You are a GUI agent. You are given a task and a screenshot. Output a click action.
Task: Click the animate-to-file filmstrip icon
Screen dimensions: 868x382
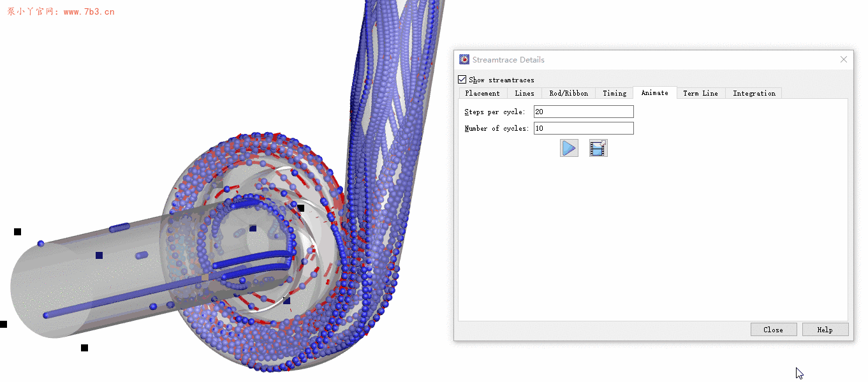pyautogui.click(x=598, y=148)
